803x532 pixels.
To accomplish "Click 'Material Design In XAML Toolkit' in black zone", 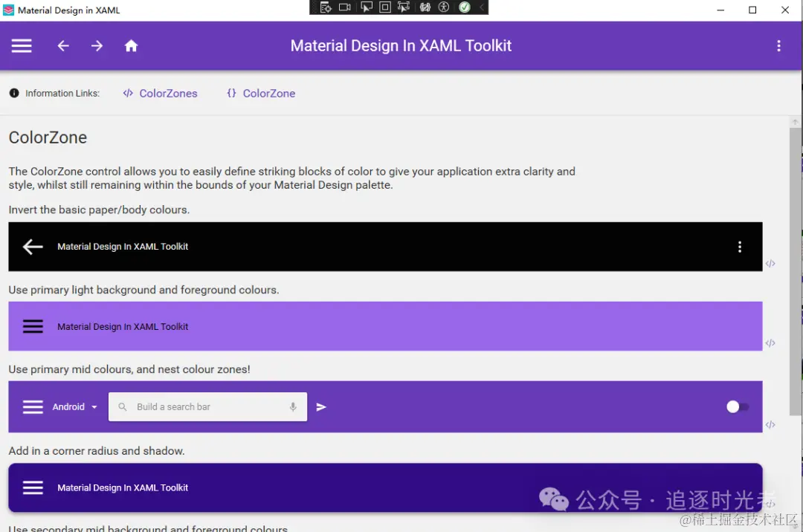I will pyautogui.click(x=123, y=247).
